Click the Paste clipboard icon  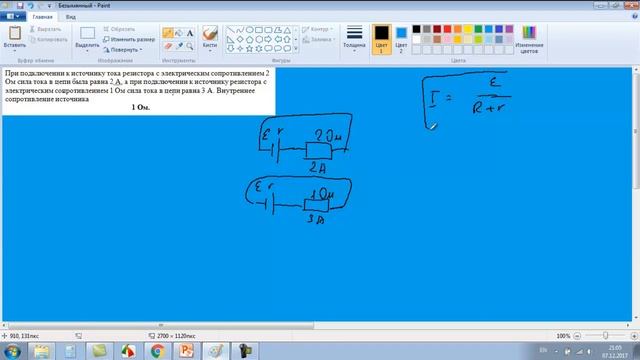pos(15,33)
